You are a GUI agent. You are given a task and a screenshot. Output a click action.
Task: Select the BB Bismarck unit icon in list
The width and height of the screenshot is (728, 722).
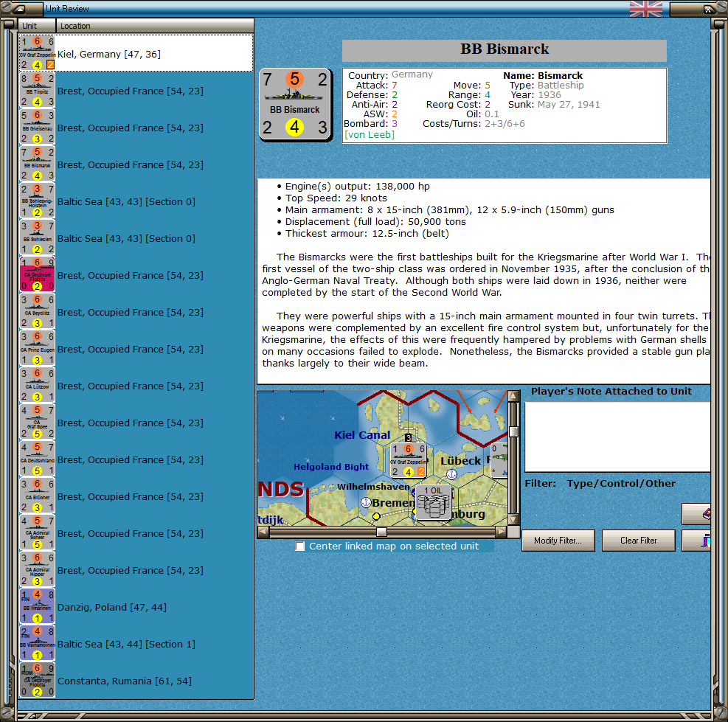(37, 164)
